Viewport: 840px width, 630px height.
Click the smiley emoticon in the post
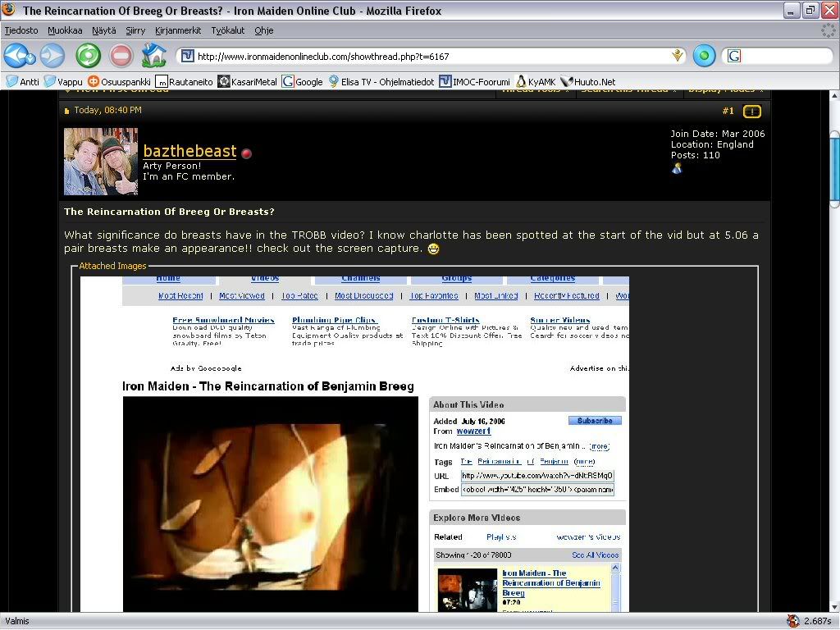click(x=433, y=249)
